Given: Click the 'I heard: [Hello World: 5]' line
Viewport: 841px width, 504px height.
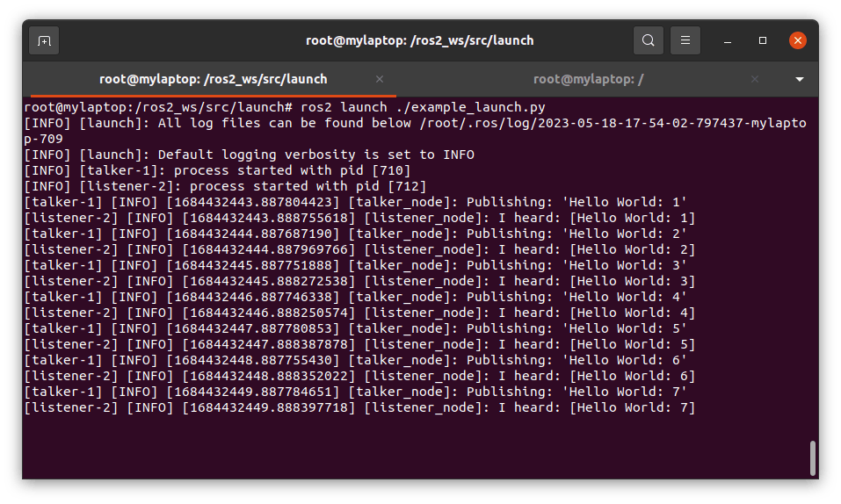Looking at the screenshot, I should [359, 345].
